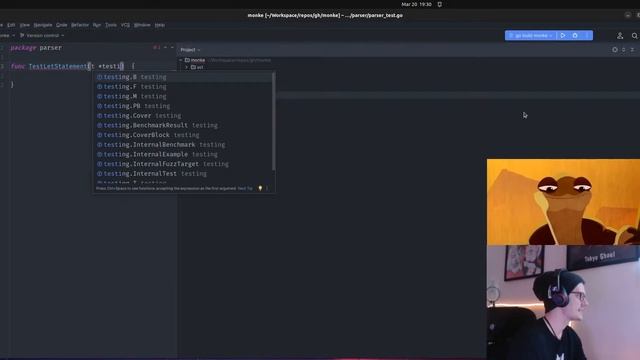Open completion popup more options
This screenshot has width=640, height=360.
[x=267, y=188]
